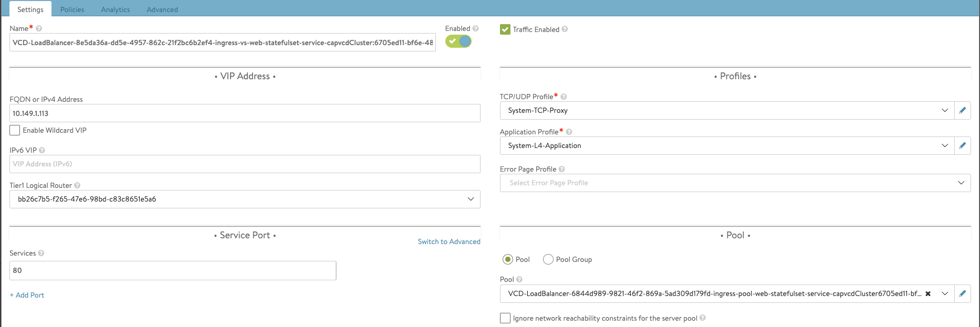980x327 pixels.
Task: Expand the TCP/UDP Profile dropdown
Action: coord(944,111)
